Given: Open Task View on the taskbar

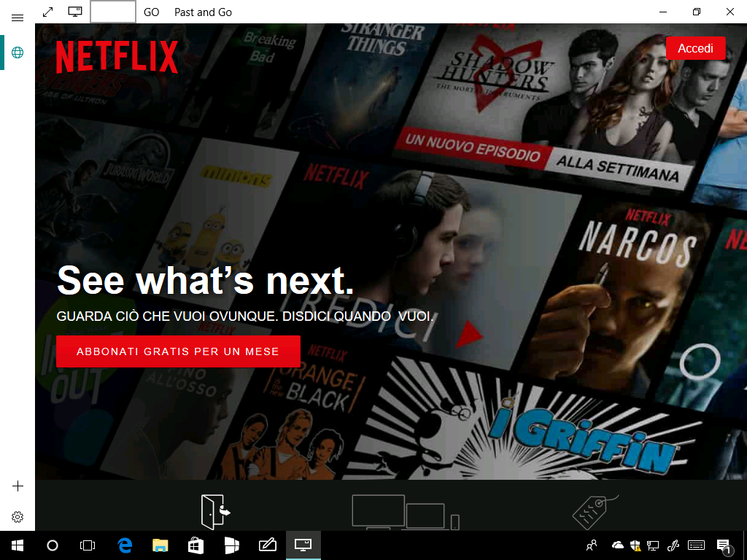Looking at the screenshot, I should (x=88, y=545).
